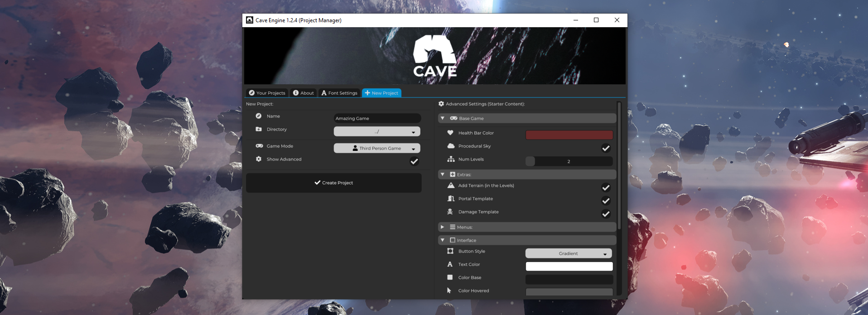Toggle the Portal Template checkbox

(x=606, y=201)
